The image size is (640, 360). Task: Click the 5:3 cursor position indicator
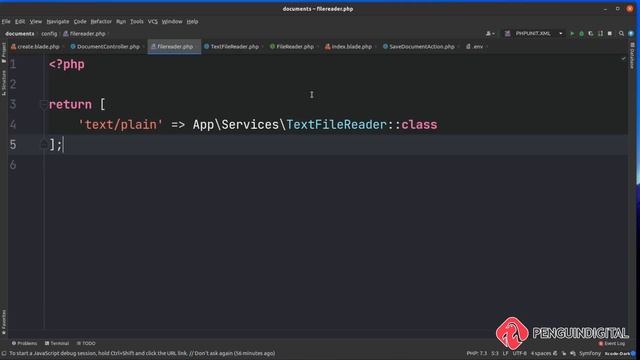pos(495,353)
